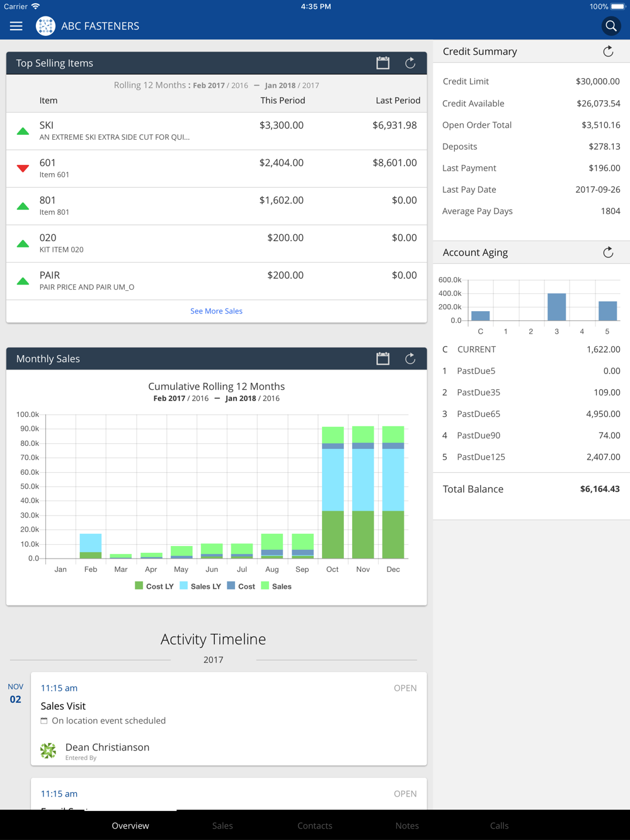Tap the red down arrow for item 601
This screenshot has height=840, width=630.
(x=23, y=168)
